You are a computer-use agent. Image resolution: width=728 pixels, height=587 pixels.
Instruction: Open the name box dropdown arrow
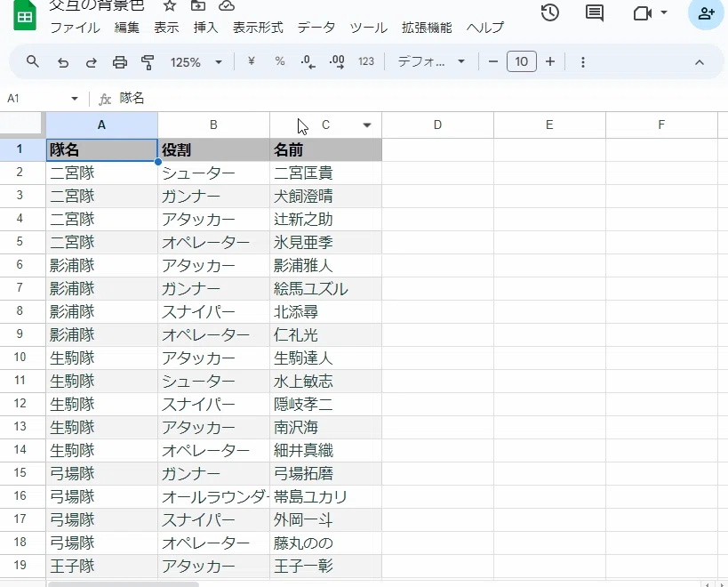point(75,99)
